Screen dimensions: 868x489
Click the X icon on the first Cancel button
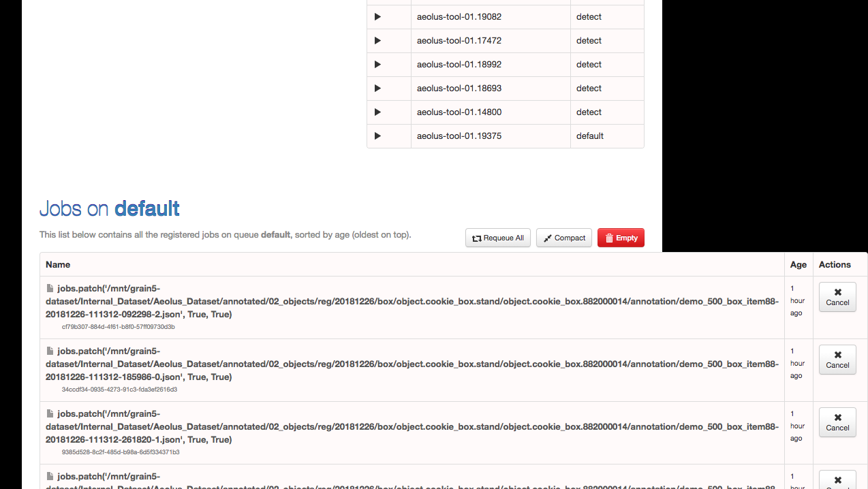click(x=837, y=292)
